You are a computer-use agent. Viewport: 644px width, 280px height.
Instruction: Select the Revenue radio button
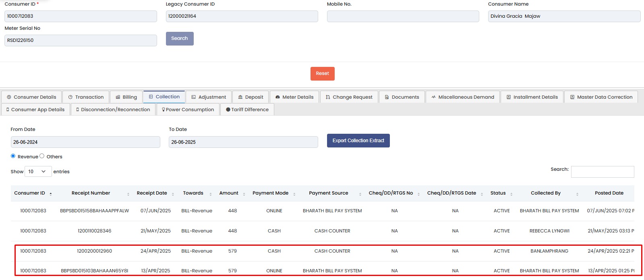point(13,156)
